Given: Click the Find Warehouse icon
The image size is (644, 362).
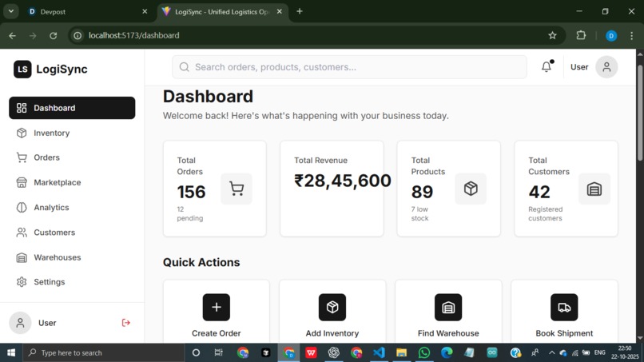Looking at the screenshot, I should pos(448,307).
